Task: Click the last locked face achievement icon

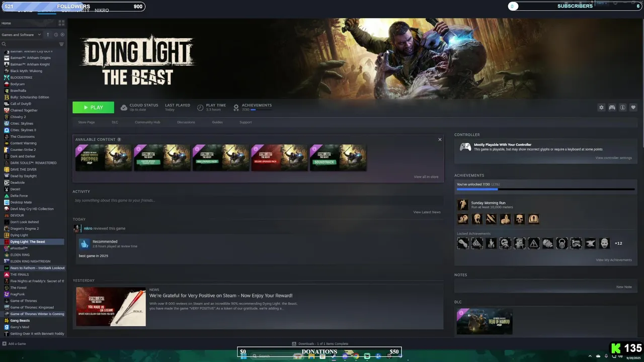Action: click(x=604, y=243)
